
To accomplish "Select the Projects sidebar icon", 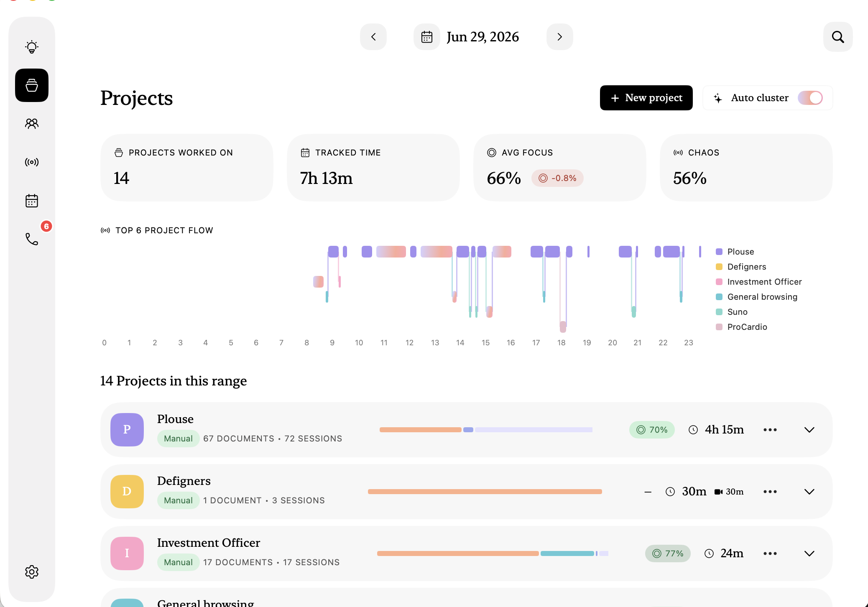I will pos(32,85).
